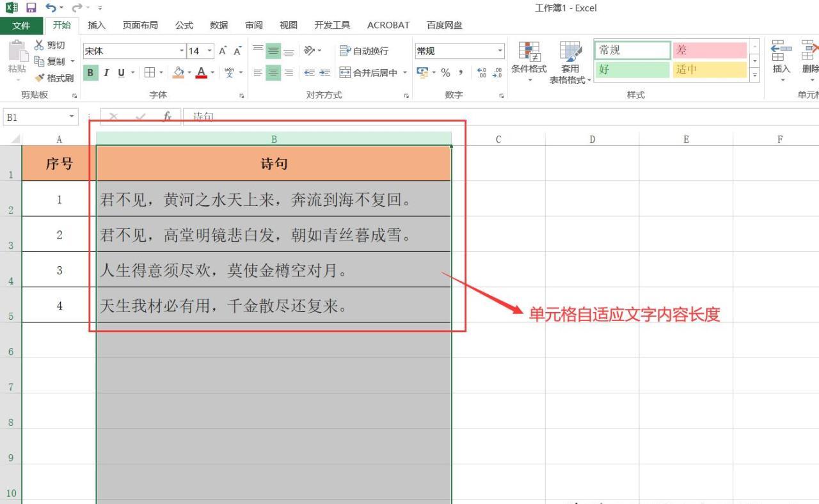The image size is (819, 504).
Task: Switch to the 插入 tab
Action: [97, 25]
